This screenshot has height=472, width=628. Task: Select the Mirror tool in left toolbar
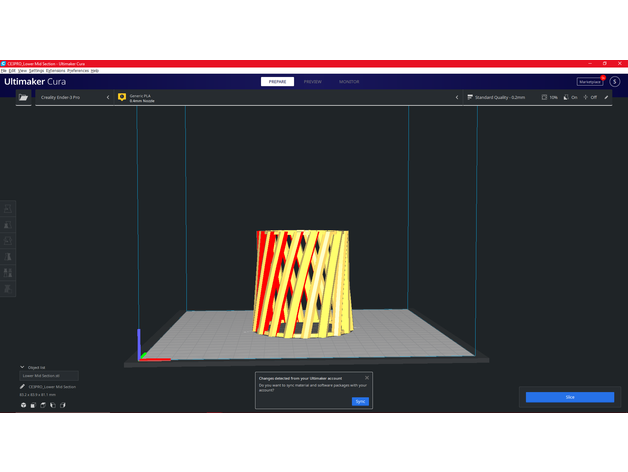[9, 256]
